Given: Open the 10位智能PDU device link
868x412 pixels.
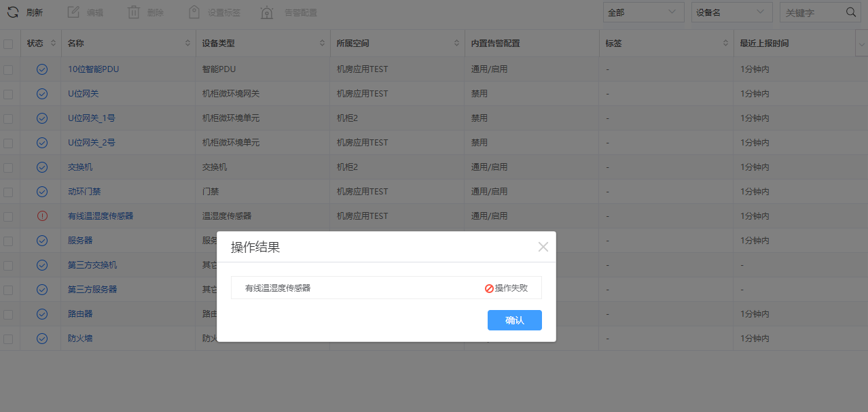Looking at the screenshot, I should pyautogui.click(x=94, y=69).
